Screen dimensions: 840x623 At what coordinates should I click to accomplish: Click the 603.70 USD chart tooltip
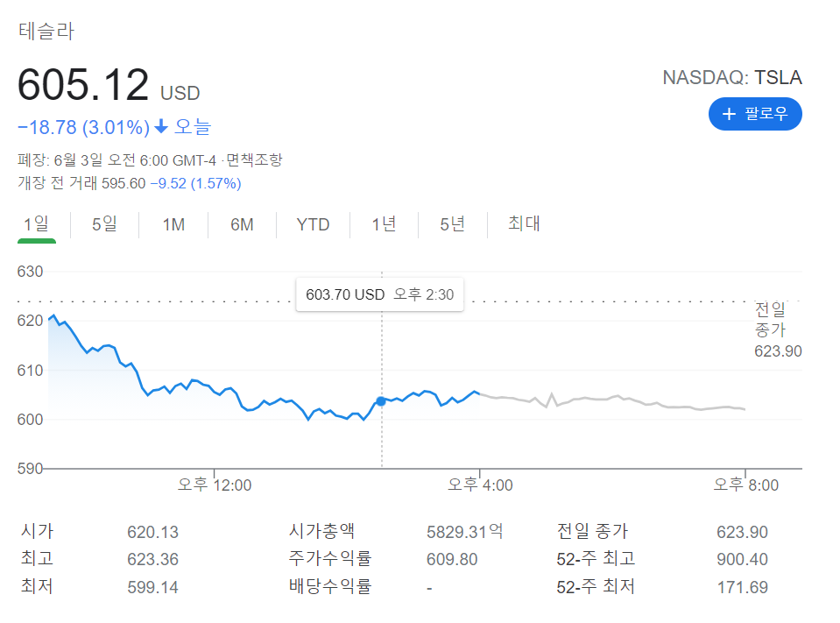tap(380, 294)
